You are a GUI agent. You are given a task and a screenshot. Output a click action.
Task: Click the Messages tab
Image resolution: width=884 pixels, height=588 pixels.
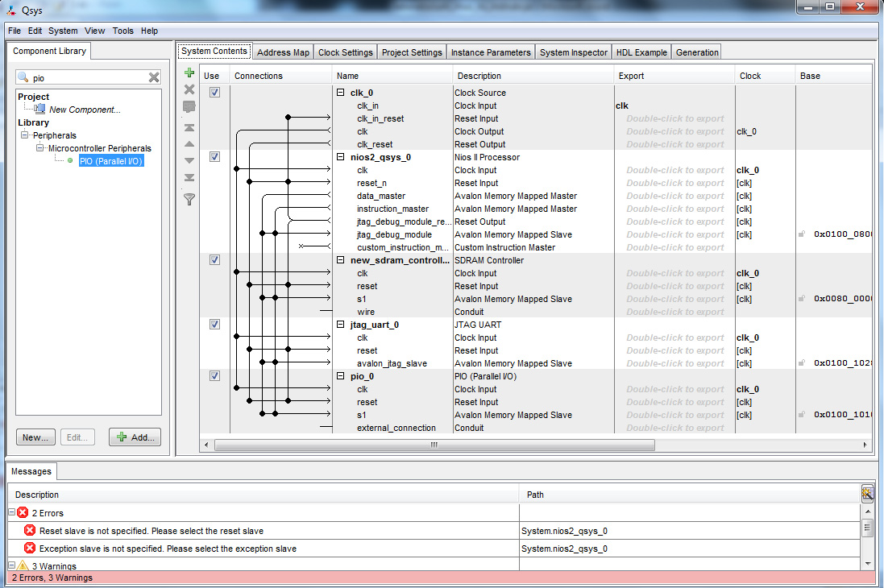[31, 470]
